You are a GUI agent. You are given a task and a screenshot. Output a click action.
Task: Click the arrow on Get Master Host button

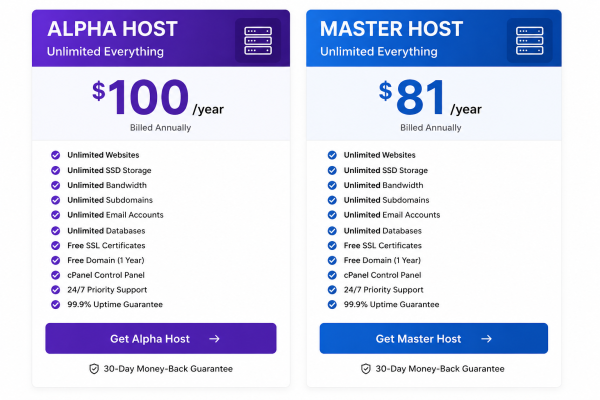coord(486,339)
